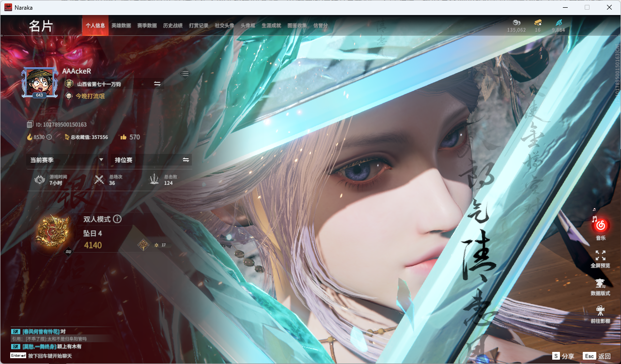
Task: Click the player name 春风何曾有怜花 in chat
Action: click(x=41, y=332)
